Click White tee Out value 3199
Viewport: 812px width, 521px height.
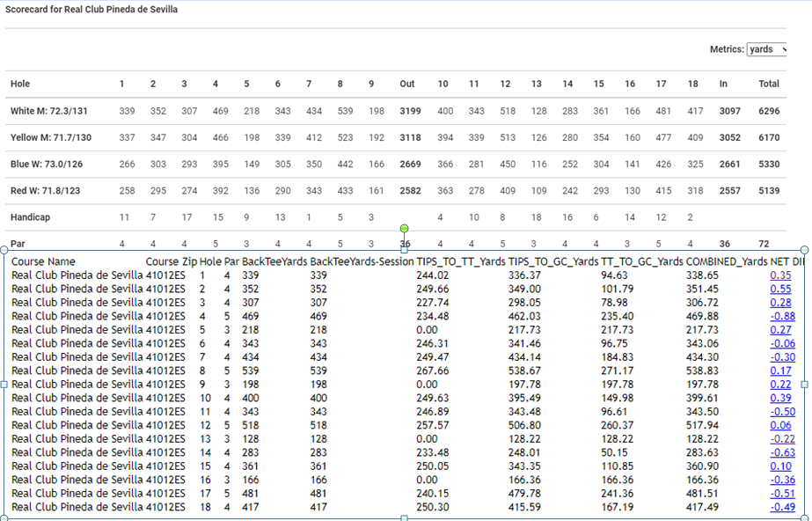pos(410,111)
